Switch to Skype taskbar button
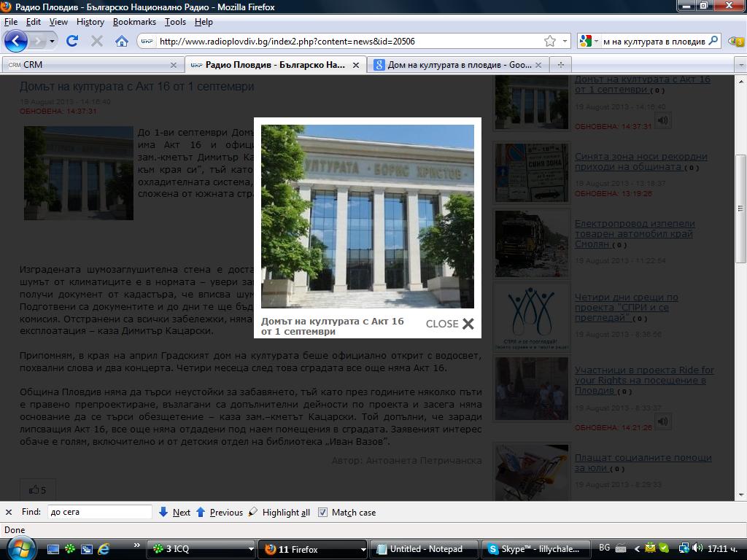Screen dimensions: 747x560 [x=536, y=549]
